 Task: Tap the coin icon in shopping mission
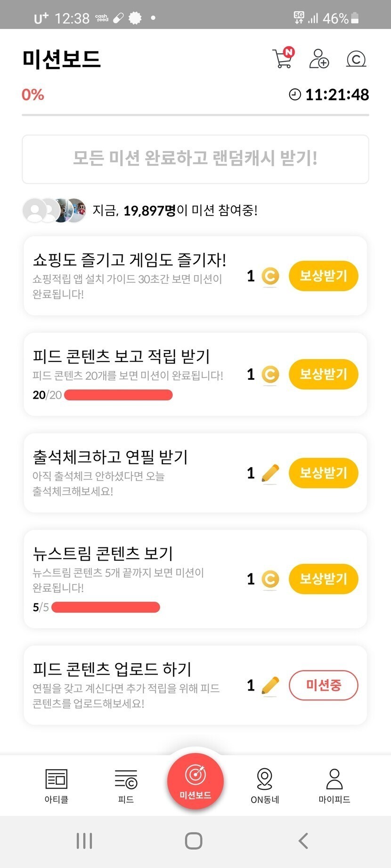pyautogui.click(x=270, y=276)
